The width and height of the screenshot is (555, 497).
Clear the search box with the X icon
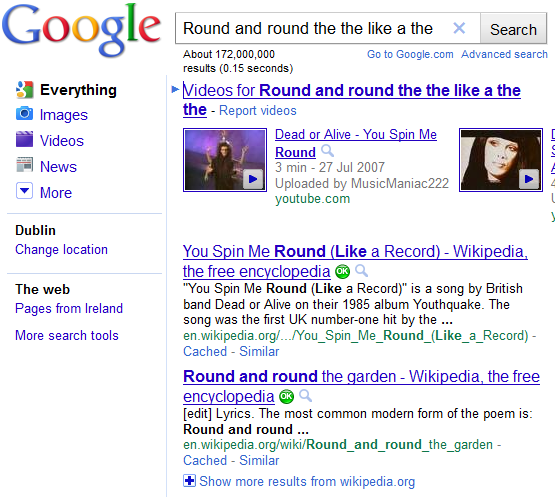pyautogui.click(x=459, y=28)
